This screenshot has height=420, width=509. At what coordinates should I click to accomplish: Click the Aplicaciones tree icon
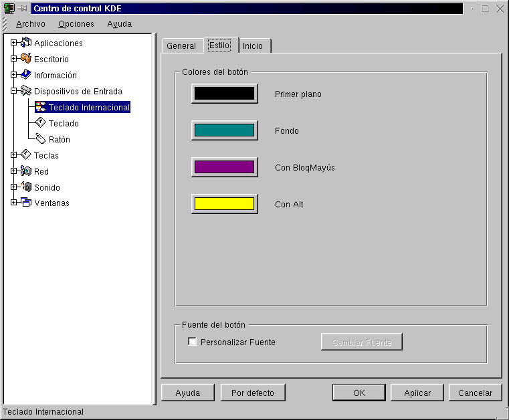point(26,43)
